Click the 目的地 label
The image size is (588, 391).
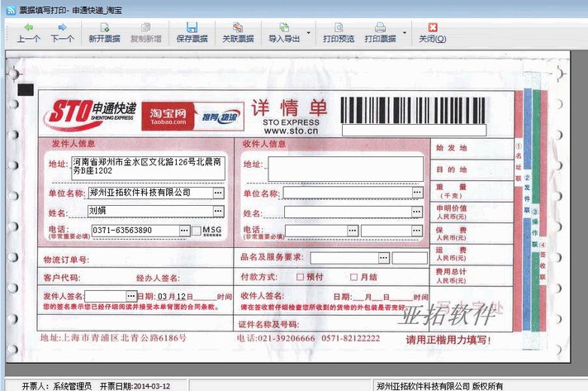452,169
